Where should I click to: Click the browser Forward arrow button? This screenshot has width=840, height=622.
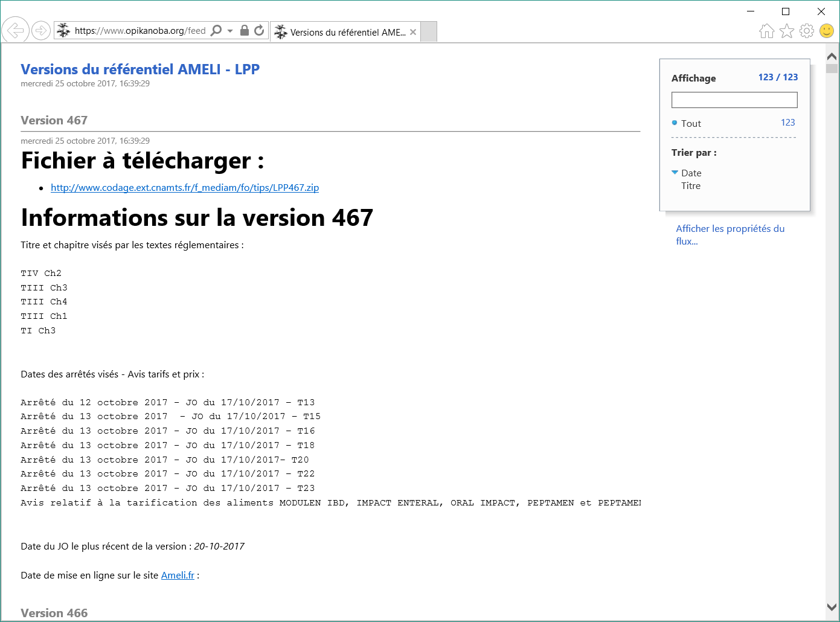[41, 30]
